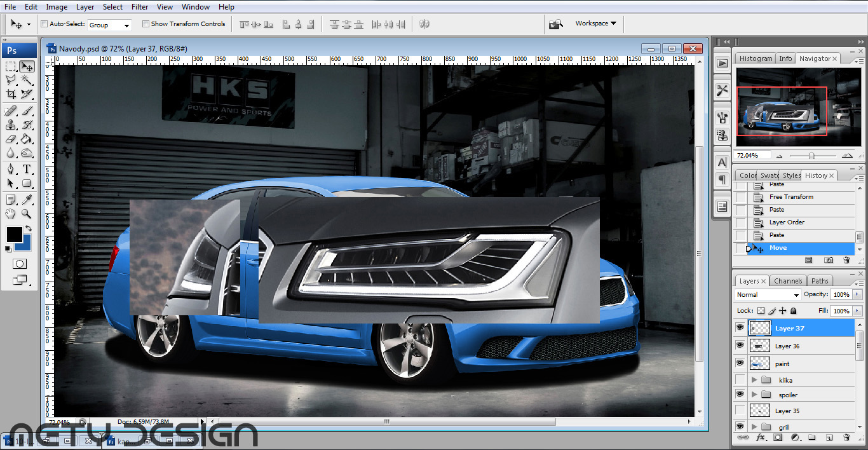Enable Show Transform Controls checkbox
868x450 pixels.
(x=146, y=24)
